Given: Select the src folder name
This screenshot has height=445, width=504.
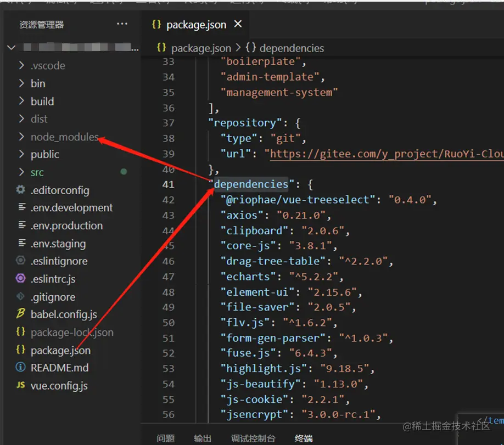Looking at the screenshot, I should tap(37, 172).
